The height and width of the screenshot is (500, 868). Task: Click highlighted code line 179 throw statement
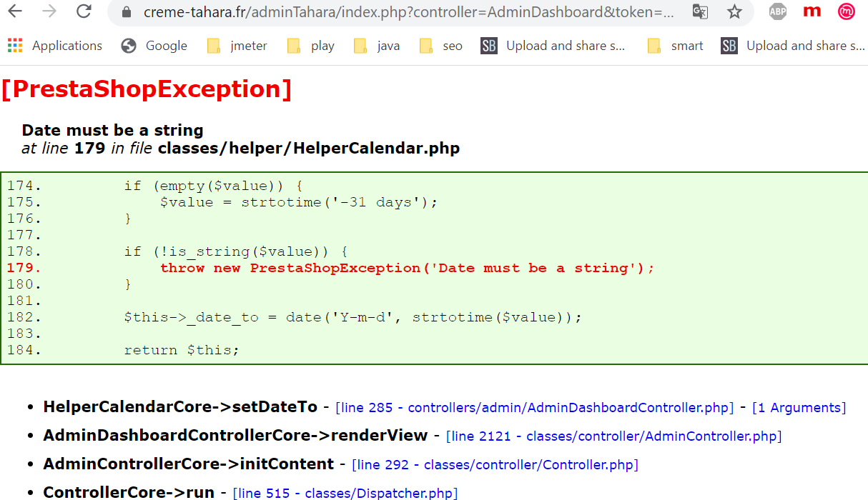(x=407, y=268)
